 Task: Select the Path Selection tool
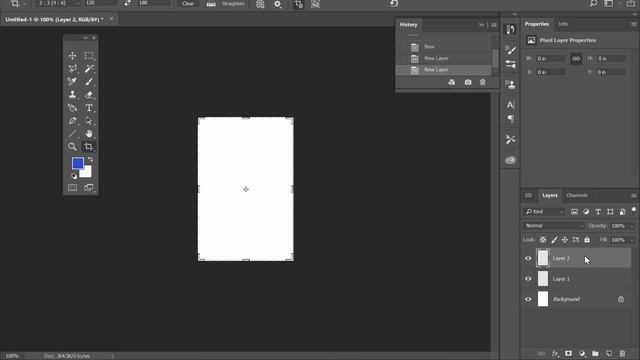tap(89, 121)
